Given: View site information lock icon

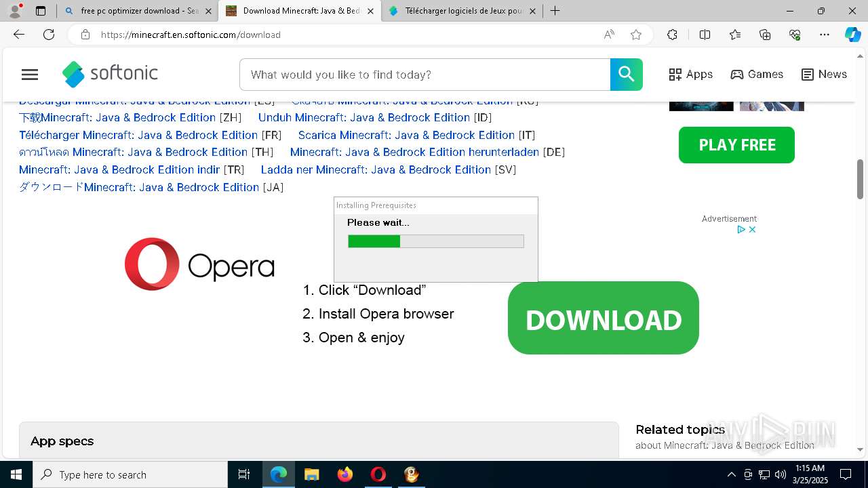Looking at the screenshot, I should coord(85,35).
